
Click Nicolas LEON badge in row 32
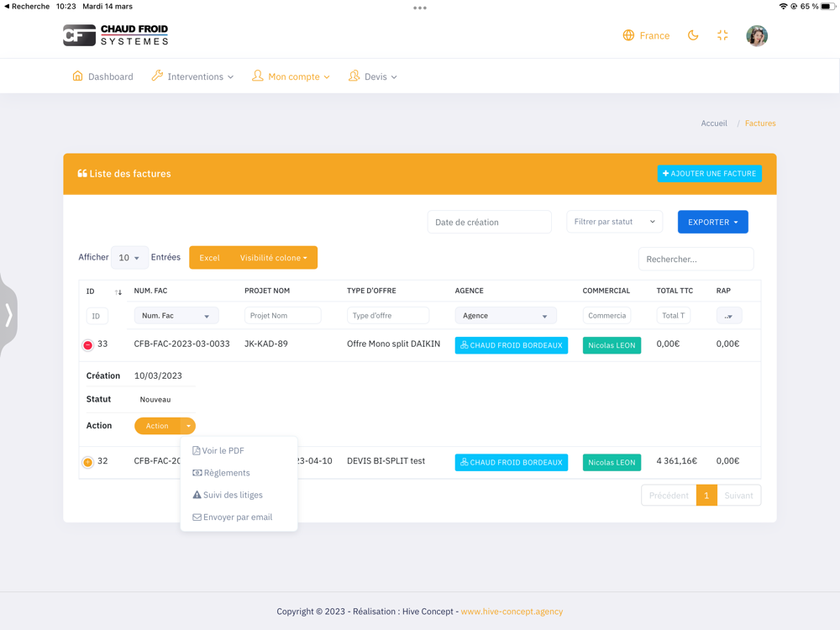pos(612,462)
